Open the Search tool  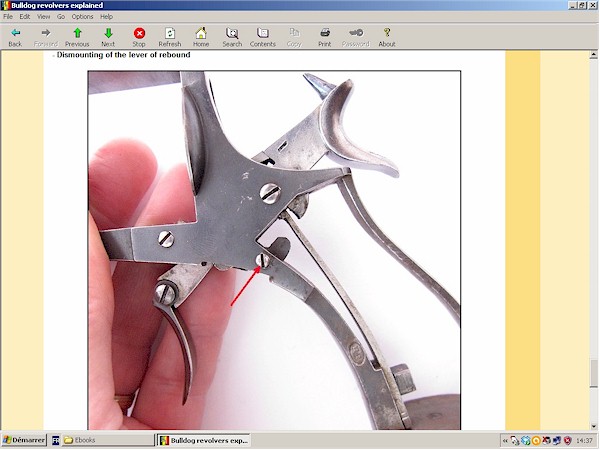coord(232,38)
